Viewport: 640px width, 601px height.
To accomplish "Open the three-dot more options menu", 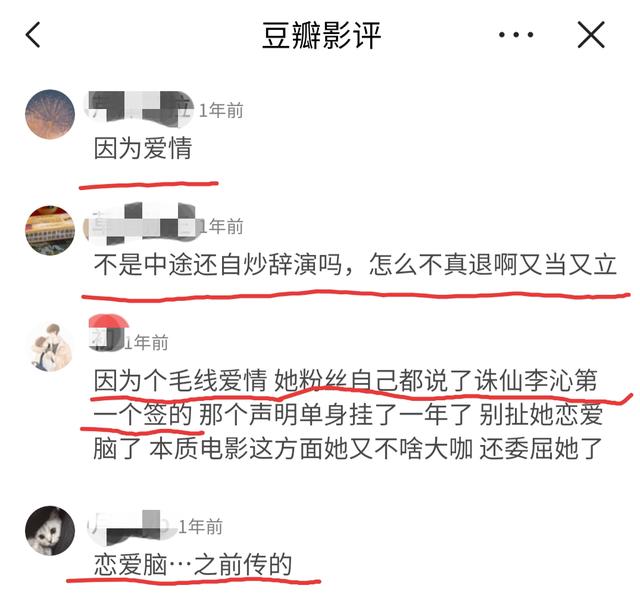I will (x=516, y=35).
